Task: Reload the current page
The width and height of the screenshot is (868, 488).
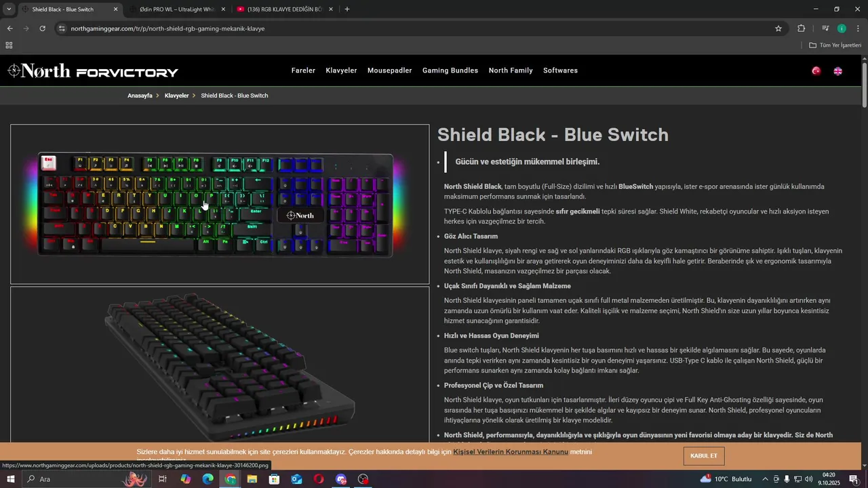Action: 42,28
